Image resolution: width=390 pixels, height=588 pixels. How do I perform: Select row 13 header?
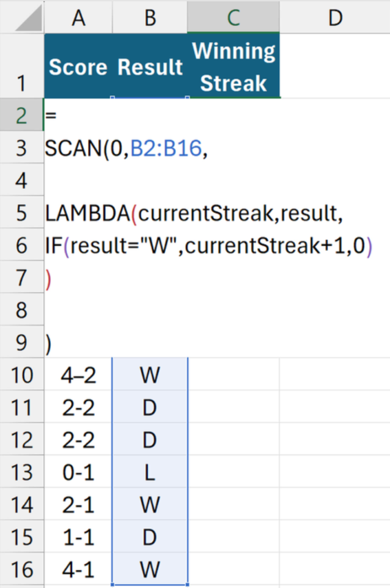coord(21,473)
